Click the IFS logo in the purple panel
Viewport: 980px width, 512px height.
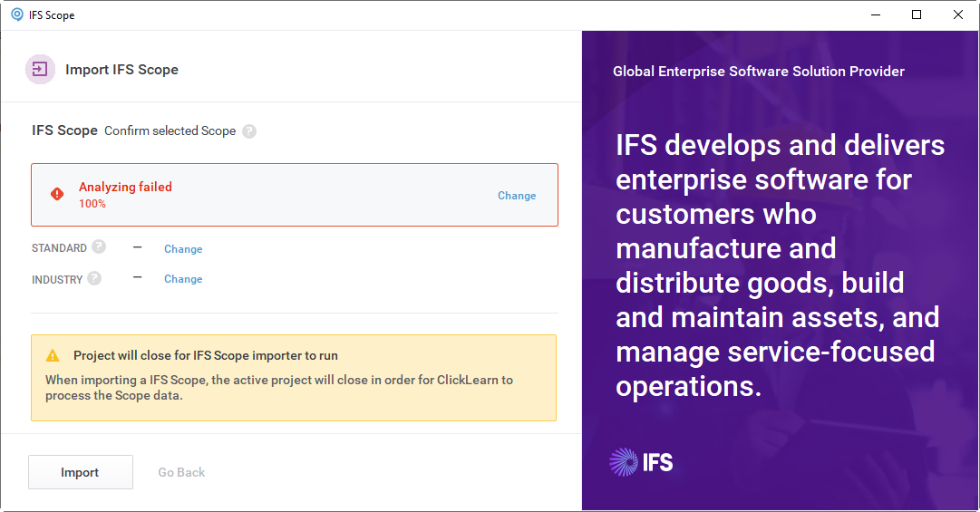coord(641,463)
